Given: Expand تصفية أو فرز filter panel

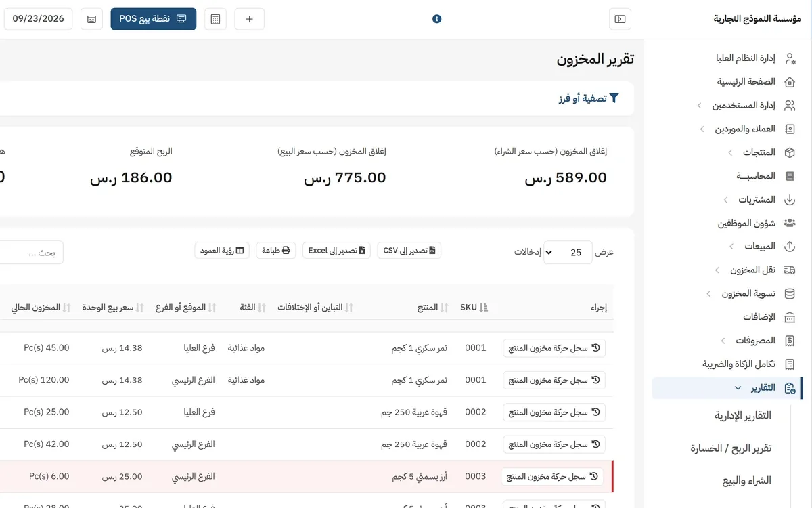Looking at the screenshot, I should coord(589,98).
